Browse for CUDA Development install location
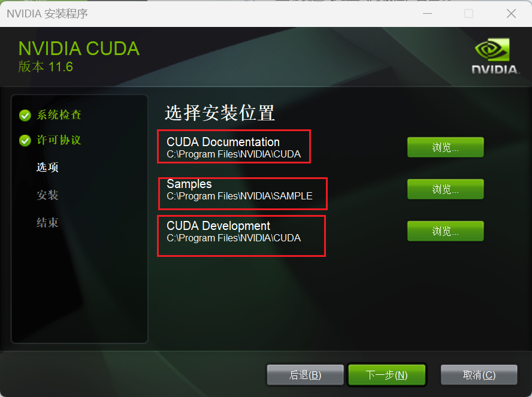The width and height of the screenshot is (532, 397). click(446, 231)
